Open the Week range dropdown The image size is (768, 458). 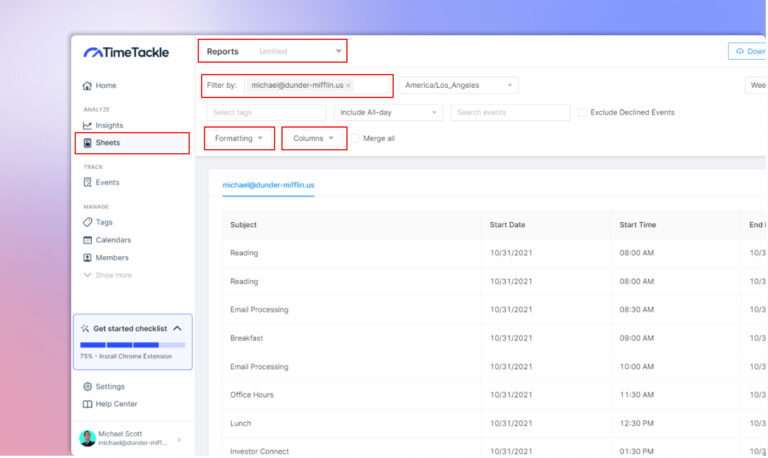[x=756, y=85]
